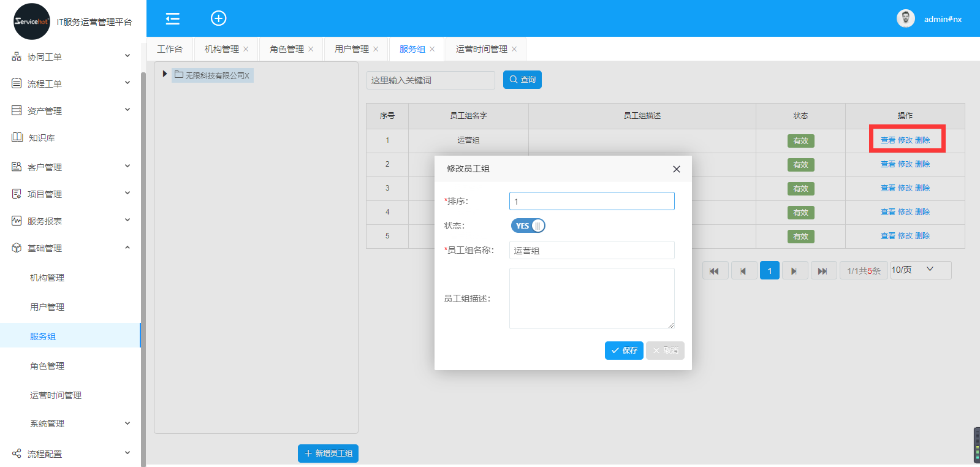Viewport: 980px width, 467px height.
Task: Open 用户管理 in the sidebar
Action: (47, 307)
